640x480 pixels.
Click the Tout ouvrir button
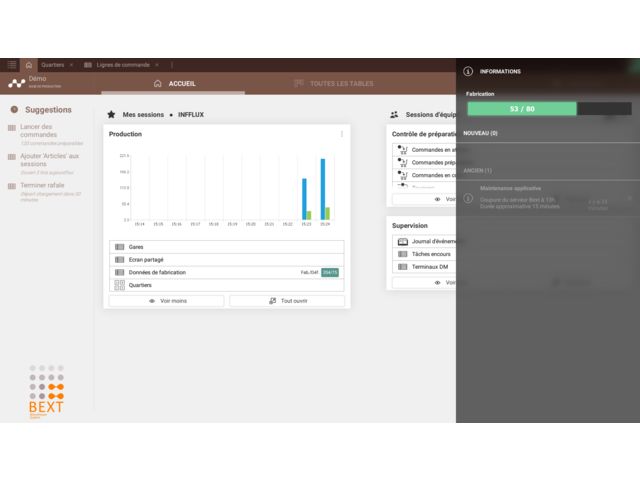(x=287, y=301)
